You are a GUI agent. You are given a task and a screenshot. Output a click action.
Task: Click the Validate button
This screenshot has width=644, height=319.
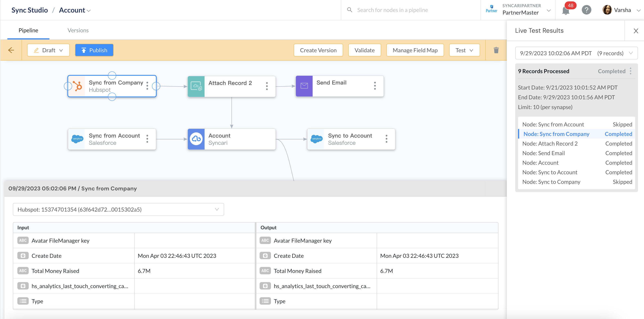pos(364,50)
